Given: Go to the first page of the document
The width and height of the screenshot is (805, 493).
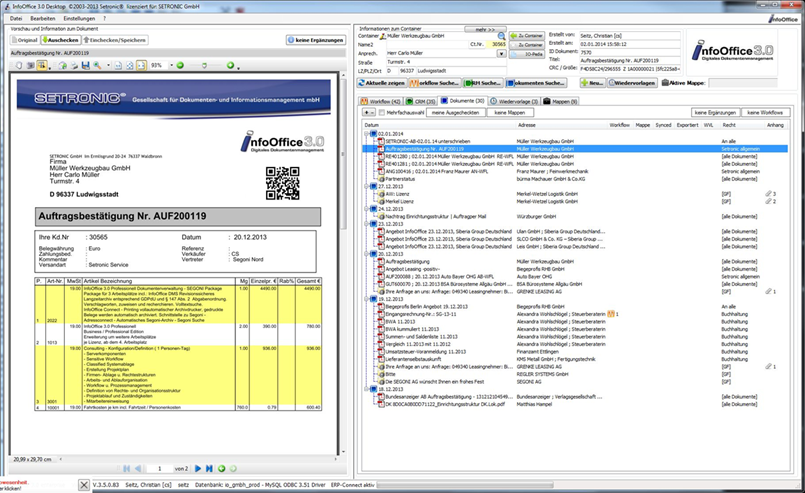Looking at the screenshot, I should click(x=127, y=468).
